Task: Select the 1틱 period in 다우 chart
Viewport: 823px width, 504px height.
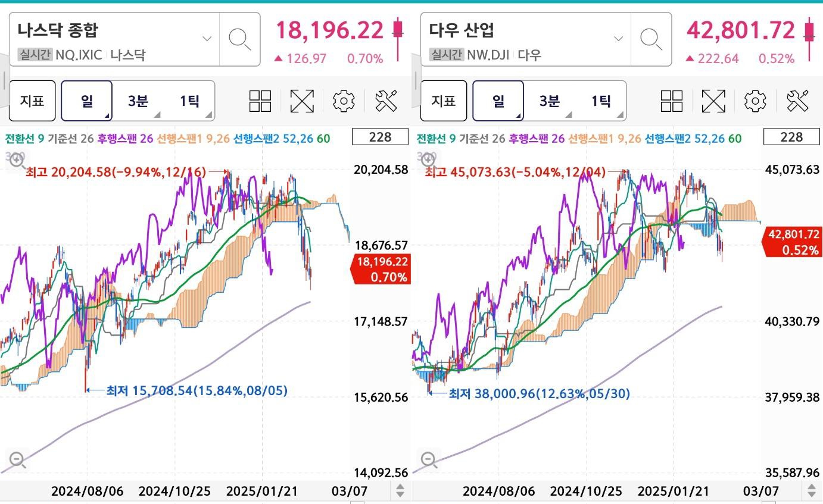Action: 601,101
